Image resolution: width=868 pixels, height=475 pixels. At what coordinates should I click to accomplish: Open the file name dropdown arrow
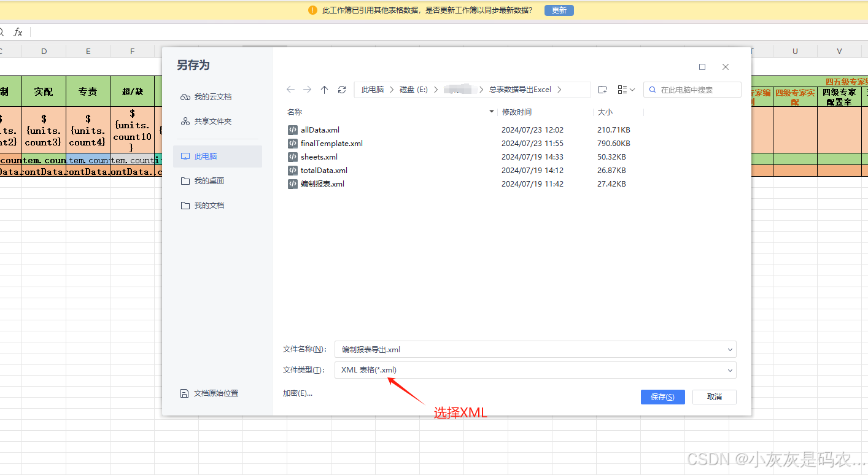click(730, 350)
